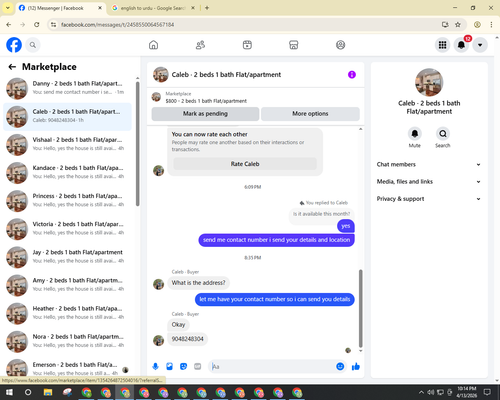This screenshot has height=400, width=500.
Task: View site information icon in address bar
Action: pyautogui.click(x=53, y=25)
